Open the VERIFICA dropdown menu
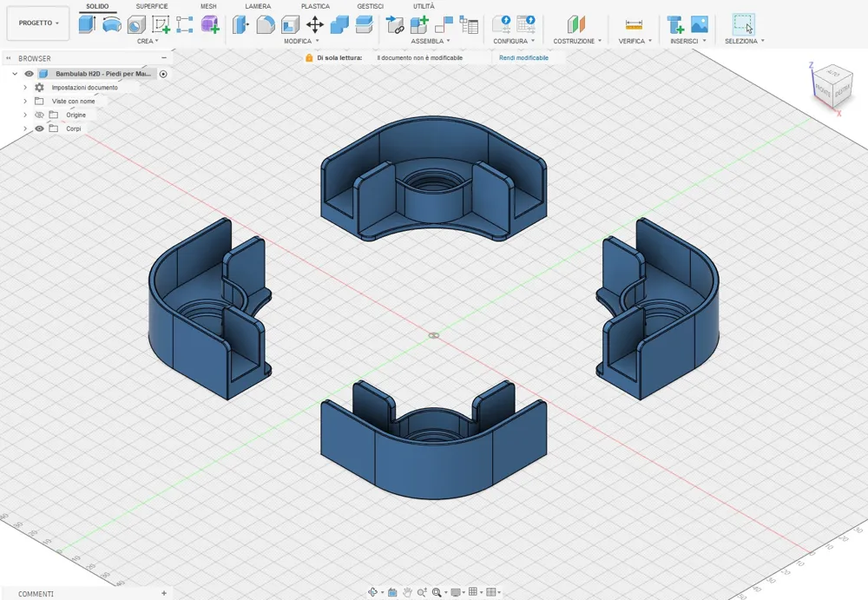 tap(635, 41)
